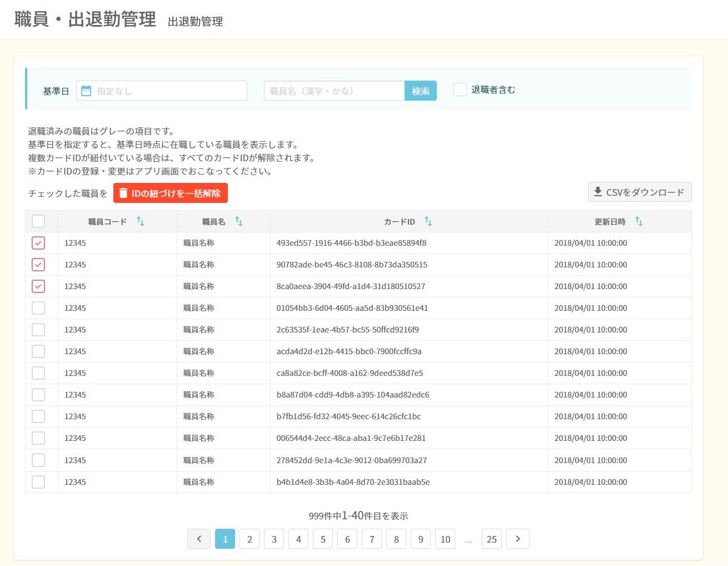
Task: Go to page 8 in pagination
Action: 396,539
